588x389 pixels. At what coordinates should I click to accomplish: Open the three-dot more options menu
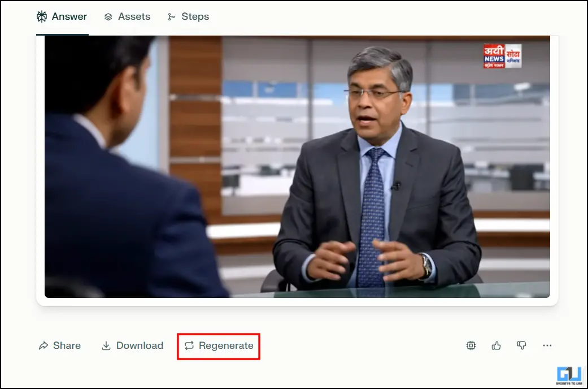[x=547, y=345]
